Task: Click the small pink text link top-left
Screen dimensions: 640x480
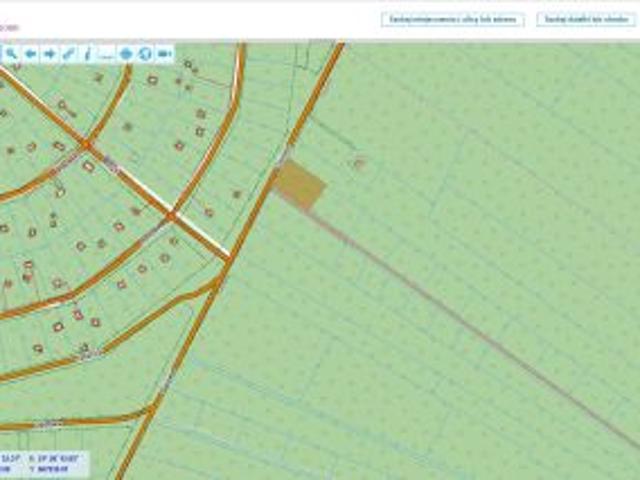Action: [10, 27]
